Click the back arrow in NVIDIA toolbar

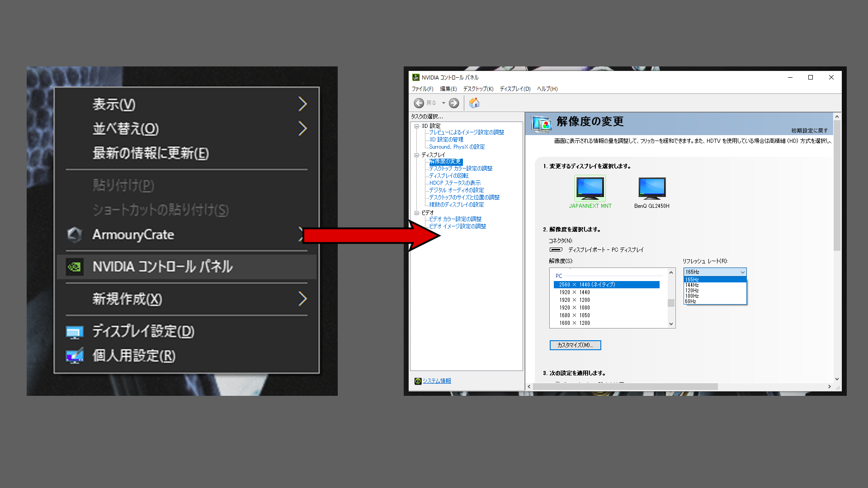coord(419,103)
